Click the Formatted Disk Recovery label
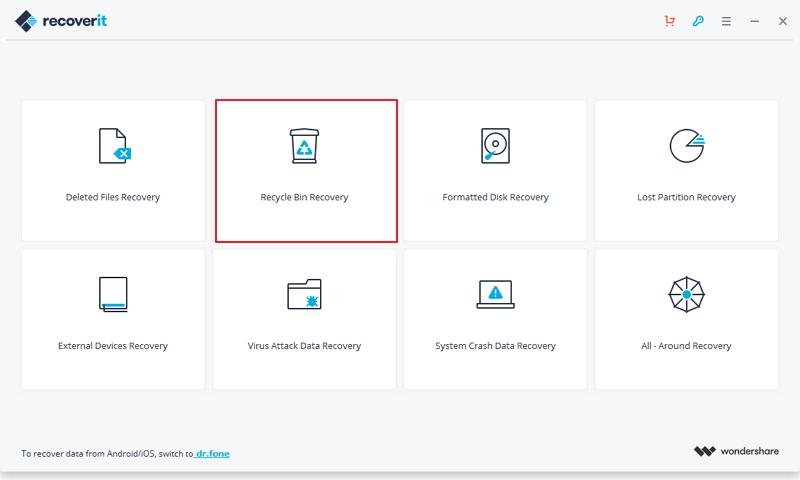Viewport: 800px width, 480px height. pyautogui.click(x=495, y=197)
